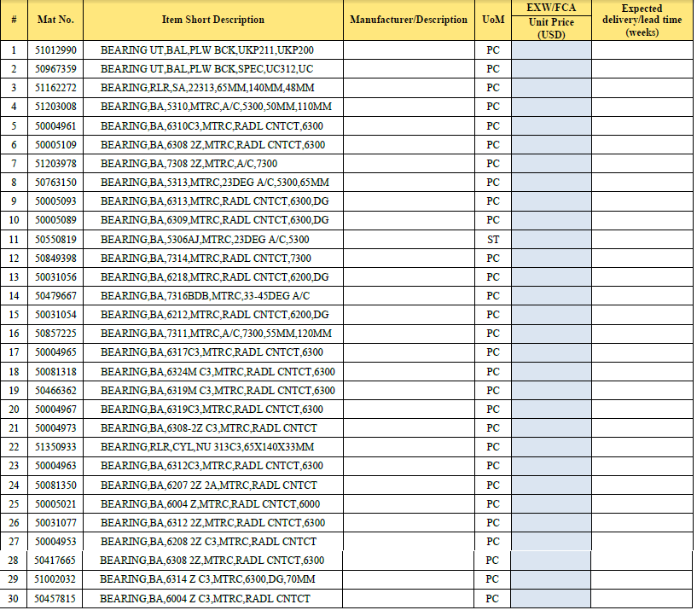Select material number 51012990

pyautogui.click(x=56, y=50)
